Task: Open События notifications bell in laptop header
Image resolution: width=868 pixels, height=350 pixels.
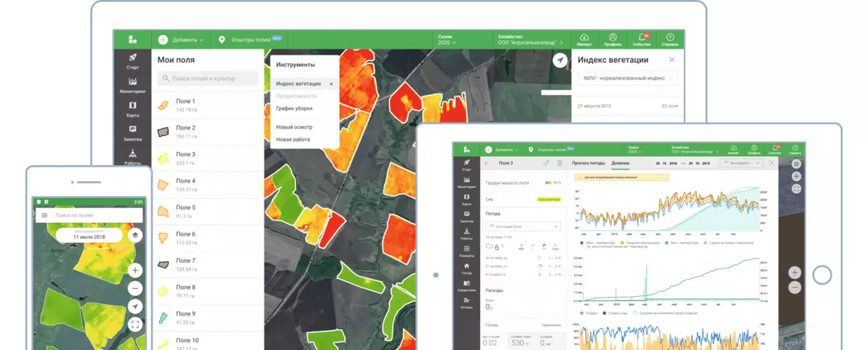Action: [641, 39]
